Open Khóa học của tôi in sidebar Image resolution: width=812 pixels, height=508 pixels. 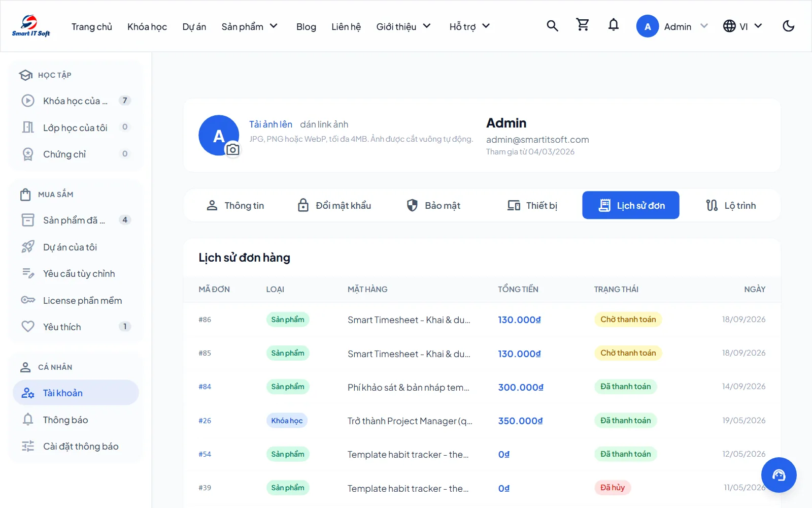76,101
